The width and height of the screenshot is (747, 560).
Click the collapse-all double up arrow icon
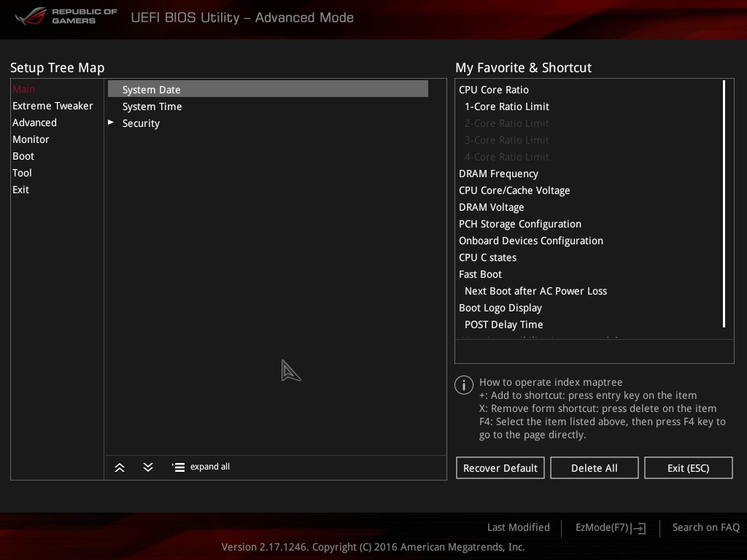coord(120,467)
